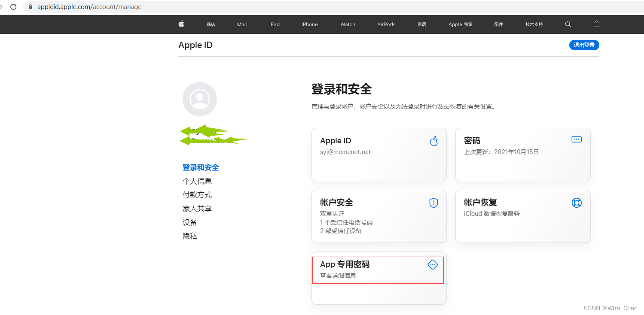Open Watch in the top navigation
The image size is (644, 315).
(x=348, y=24)
